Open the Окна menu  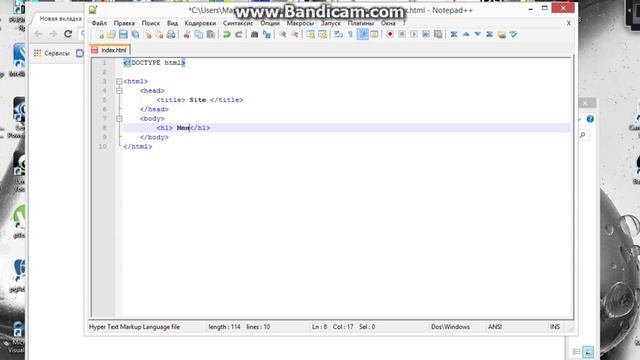(388, 23)
